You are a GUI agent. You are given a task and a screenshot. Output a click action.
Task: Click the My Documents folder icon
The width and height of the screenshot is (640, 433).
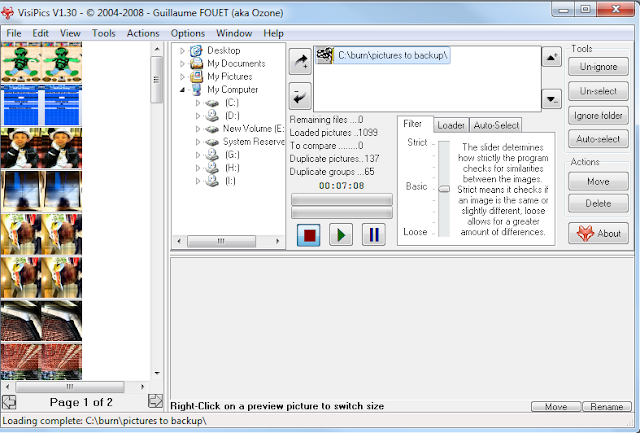coord(196,64)
